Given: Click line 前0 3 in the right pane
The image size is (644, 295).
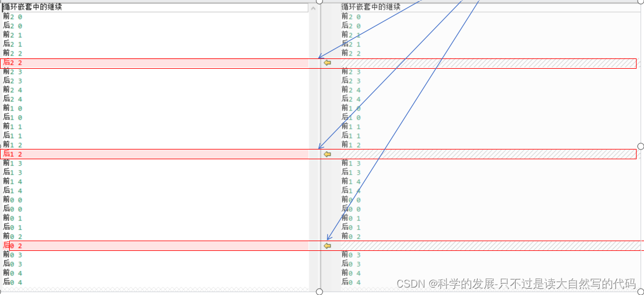Looking at the screenshot, I should (x=351, y=255).
